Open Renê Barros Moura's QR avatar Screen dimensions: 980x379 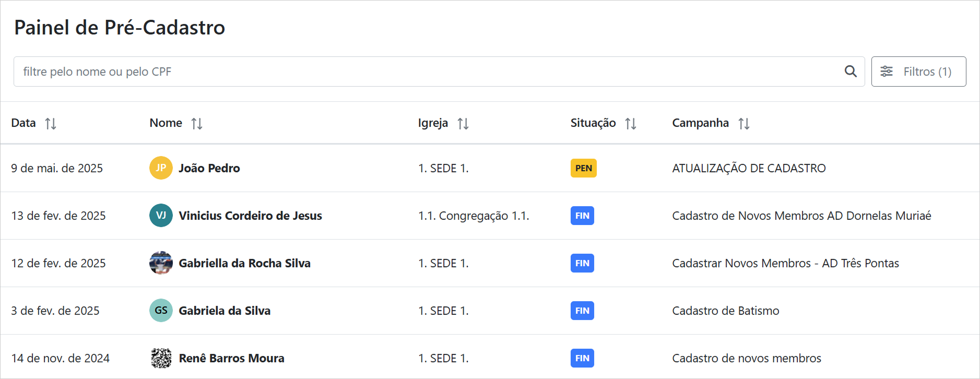tap(161, 358)
